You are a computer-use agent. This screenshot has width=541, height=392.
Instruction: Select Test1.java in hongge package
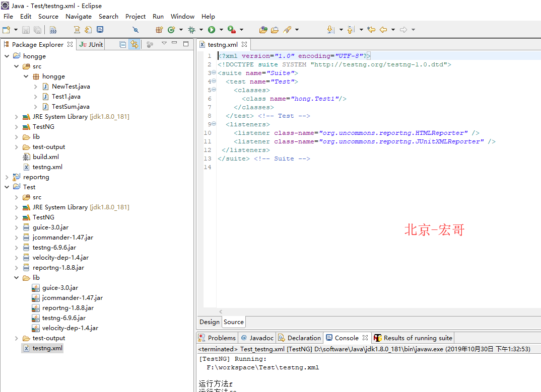pyautogui.click(x=66, y=97)
